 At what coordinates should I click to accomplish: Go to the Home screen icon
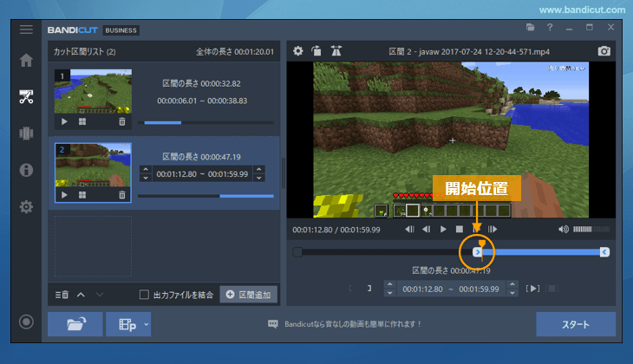(26, 60)
